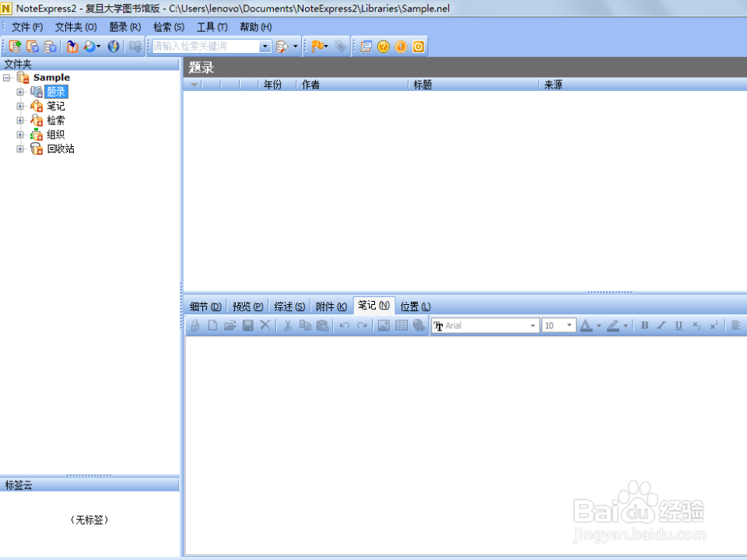
Task: Collapse the Sample database tree node
Action: click(7, 77)
